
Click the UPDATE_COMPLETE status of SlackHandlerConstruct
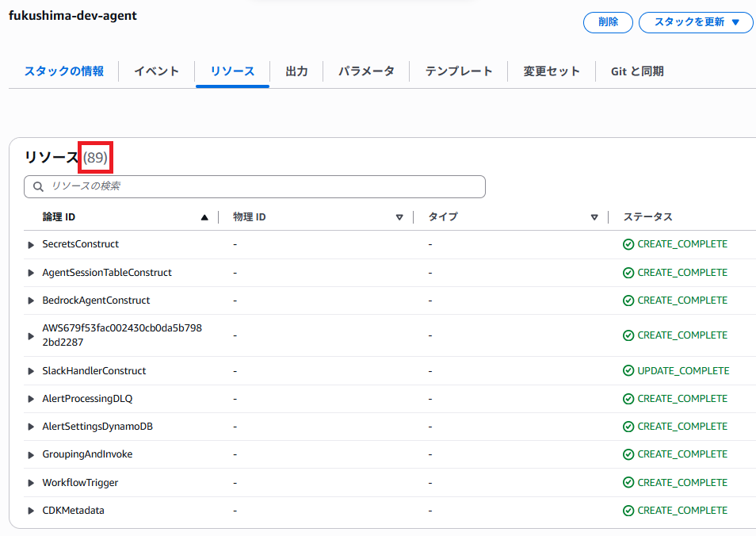pos(683,371)
